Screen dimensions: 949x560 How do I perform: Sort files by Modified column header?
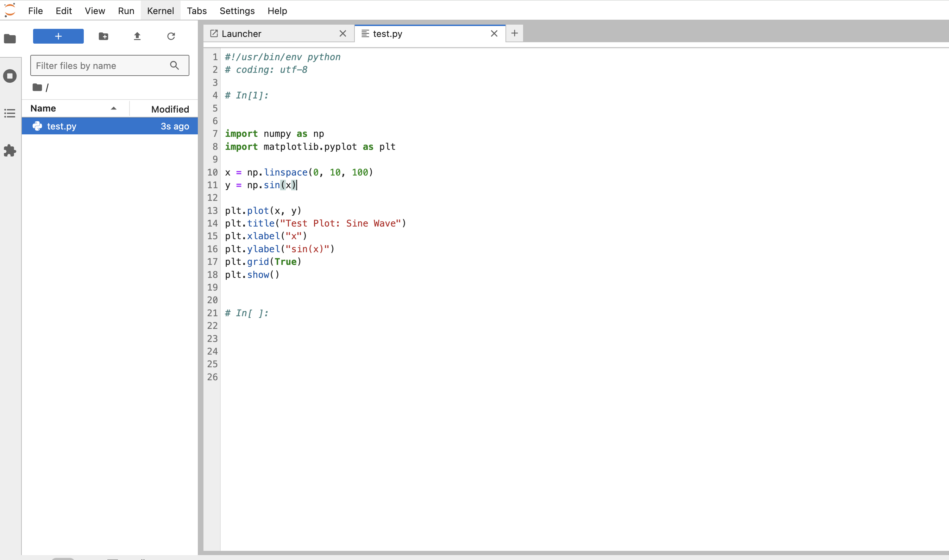point(164,109)
